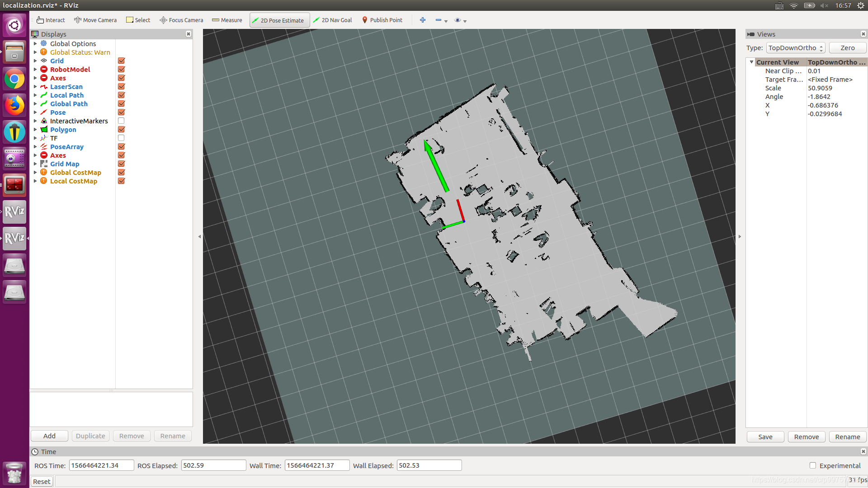
Task: Click the Scale value 50.9059
Action: coord(820,88)
